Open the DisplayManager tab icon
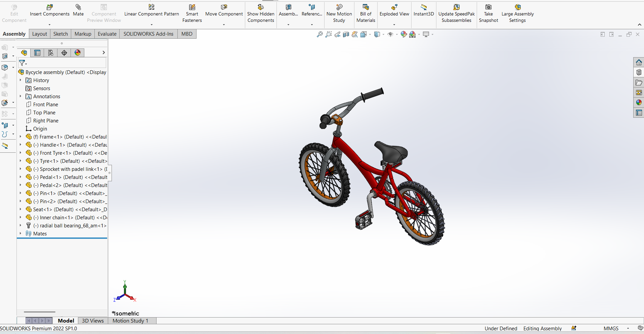The image size is (644, 334). 78,53
